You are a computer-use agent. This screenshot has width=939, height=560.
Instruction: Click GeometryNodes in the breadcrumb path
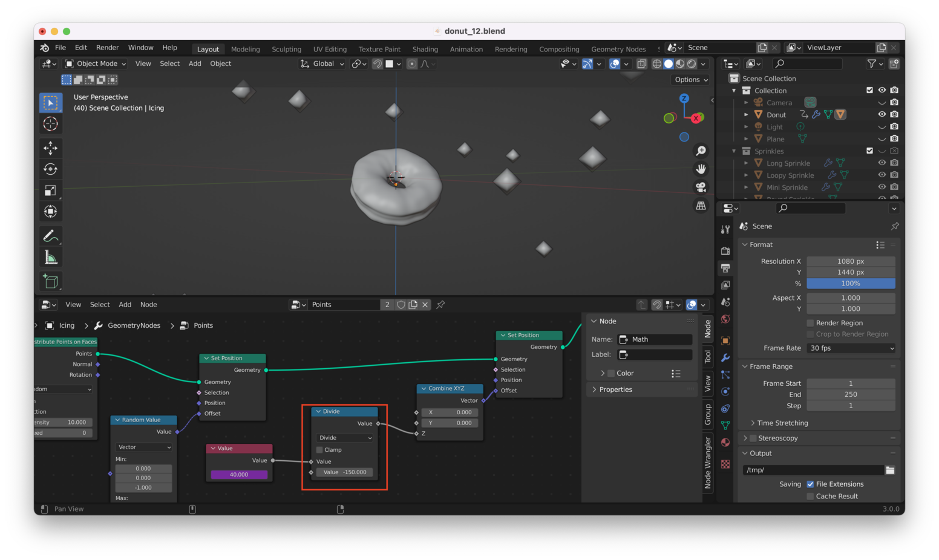click(134, 325)
